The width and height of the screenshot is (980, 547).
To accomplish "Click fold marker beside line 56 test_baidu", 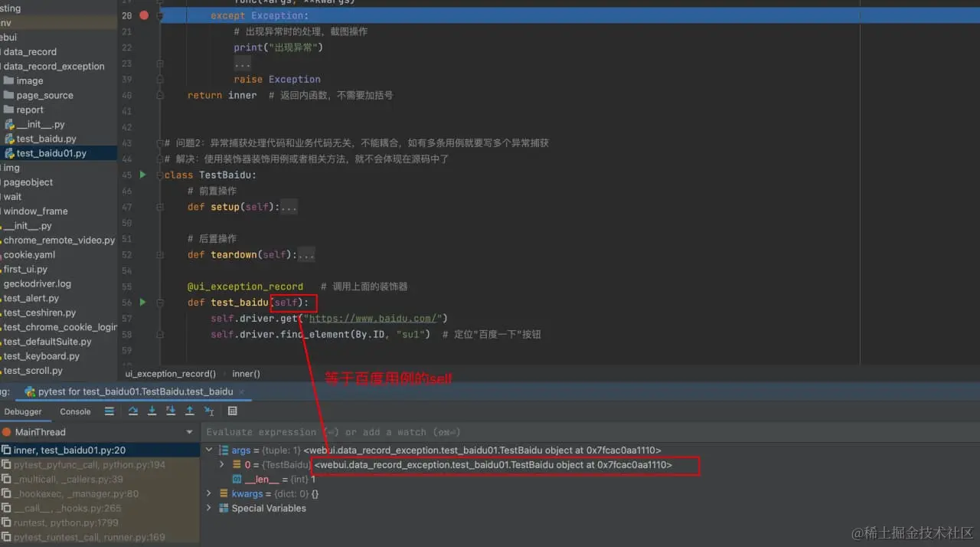I will click(160, 303).
